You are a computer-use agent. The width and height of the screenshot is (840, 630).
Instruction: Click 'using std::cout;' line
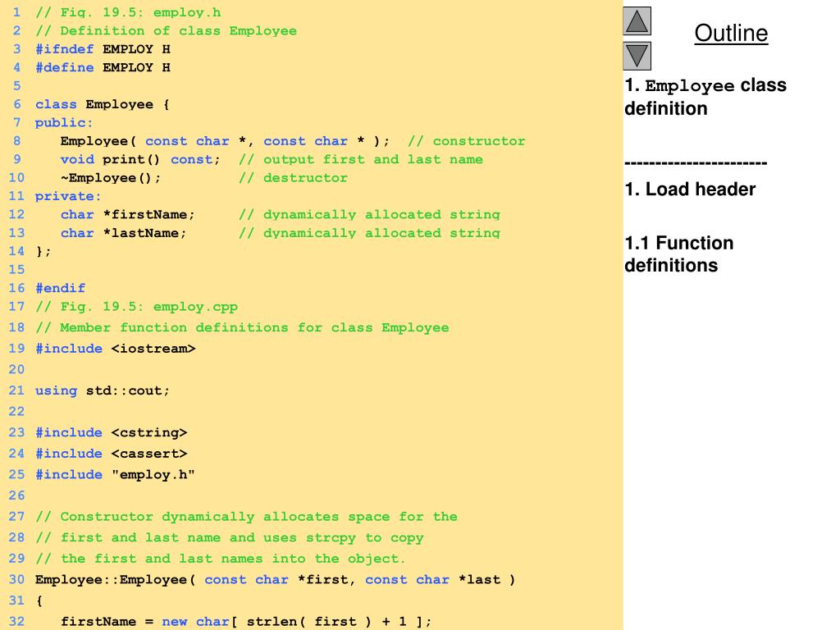103,390
